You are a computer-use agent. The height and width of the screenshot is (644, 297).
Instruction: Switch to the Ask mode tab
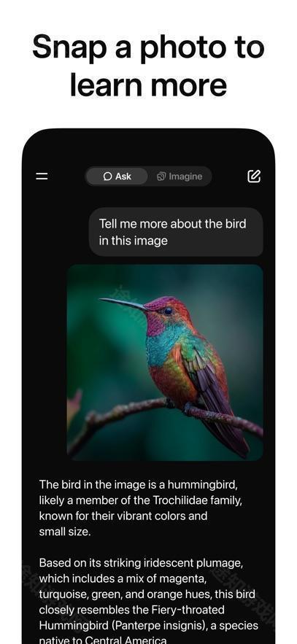[117, 176]
